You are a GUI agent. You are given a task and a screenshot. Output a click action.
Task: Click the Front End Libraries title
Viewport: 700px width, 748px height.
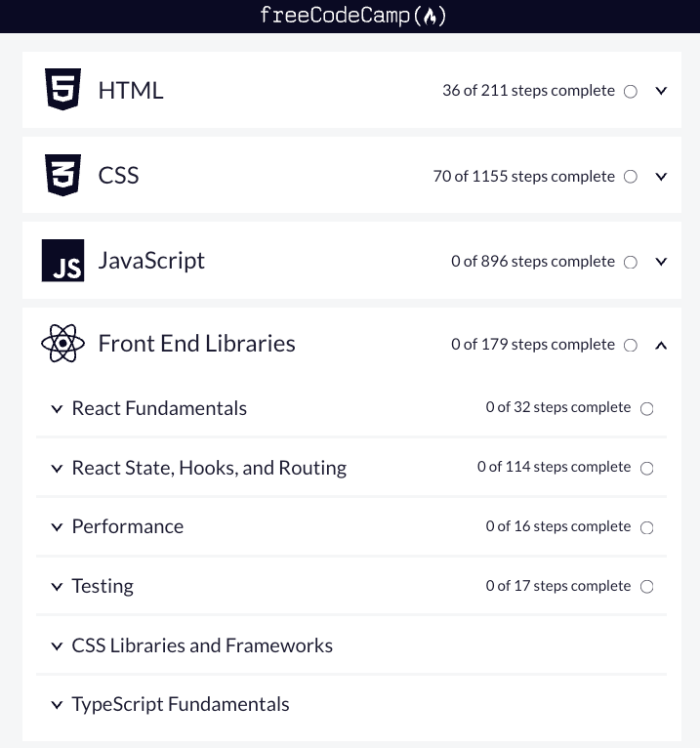pyautogui.click(x=196, y=344)
